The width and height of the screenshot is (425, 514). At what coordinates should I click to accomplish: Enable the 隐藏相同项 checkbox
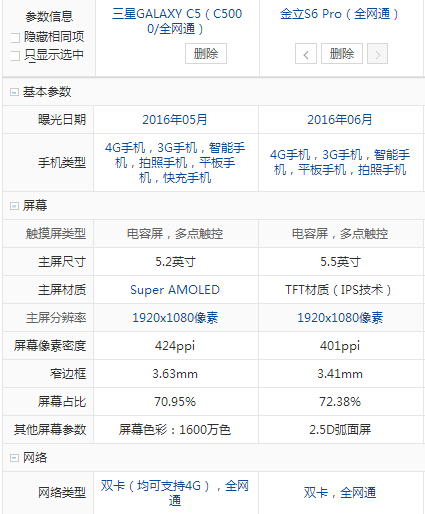(x=15, y=38)
